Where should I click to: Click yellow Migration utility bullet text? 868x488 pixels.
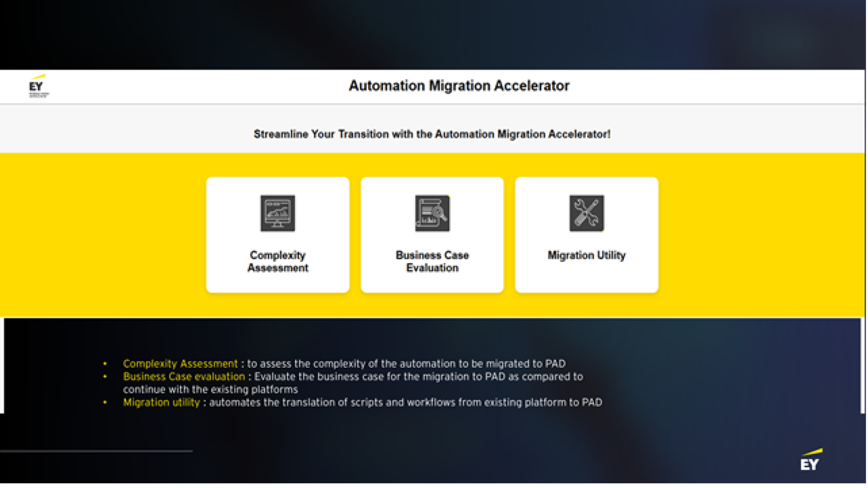click(x=161, y=403)
